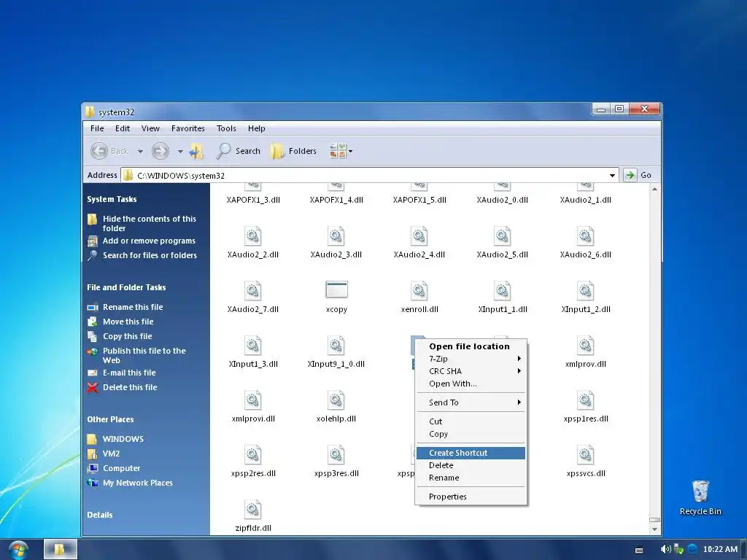Select the XAudio2_7.dll file icon
This screenshot has width=747, height=560.
253,291
